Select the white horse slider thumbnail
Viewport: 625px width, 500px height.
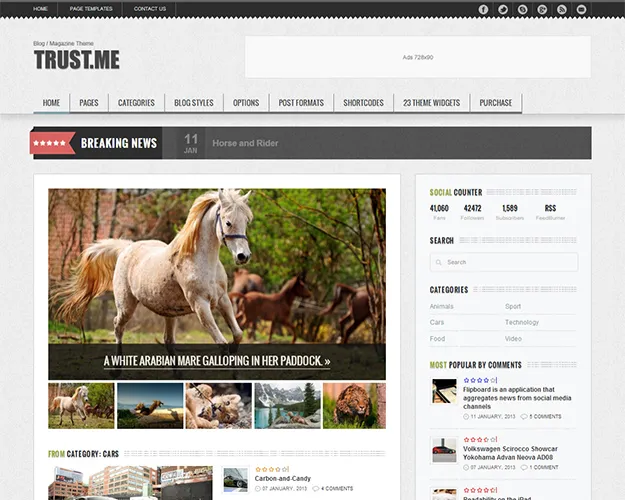(81, 406)
